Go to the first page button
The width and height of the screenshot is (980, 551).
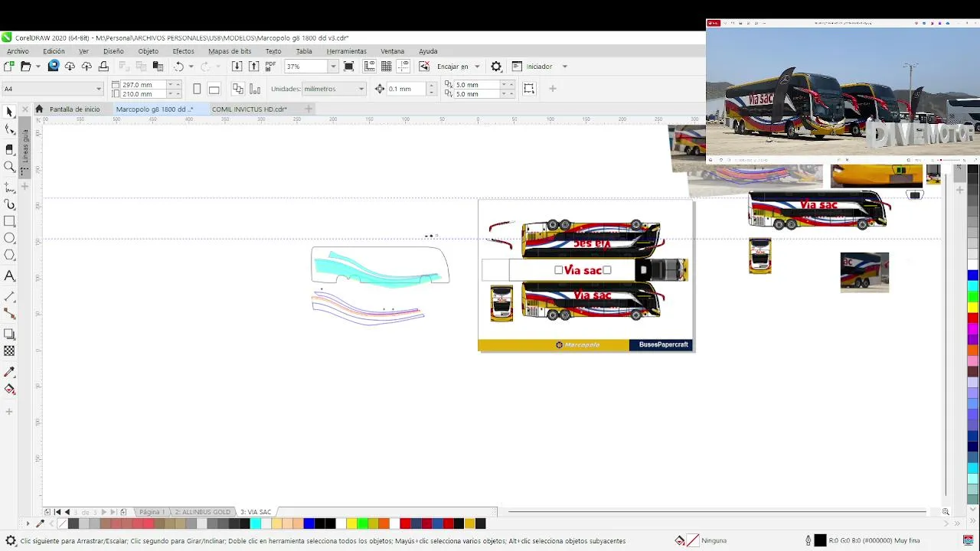pyautogui.click(x=57, y=512)
